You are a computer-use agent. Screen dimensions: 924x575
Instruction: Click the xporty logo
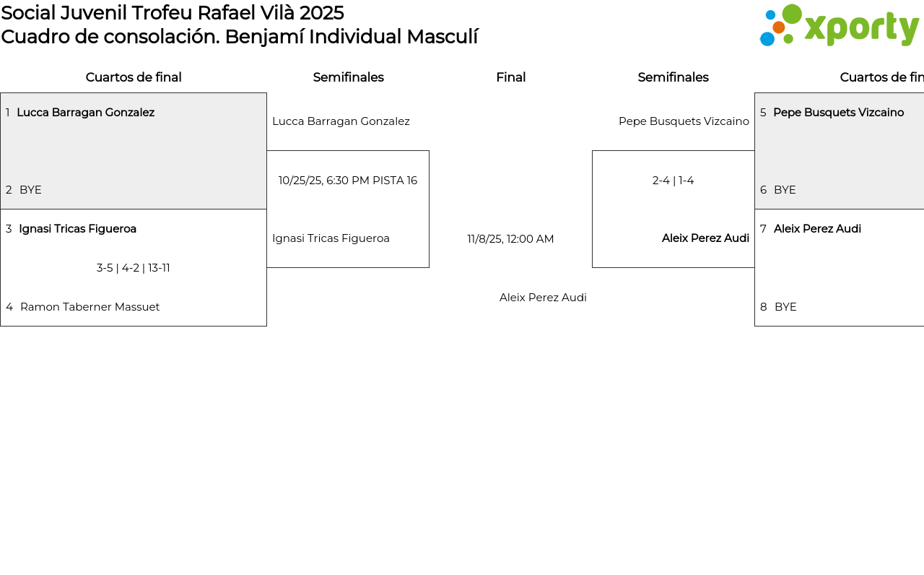coord(839,26)
